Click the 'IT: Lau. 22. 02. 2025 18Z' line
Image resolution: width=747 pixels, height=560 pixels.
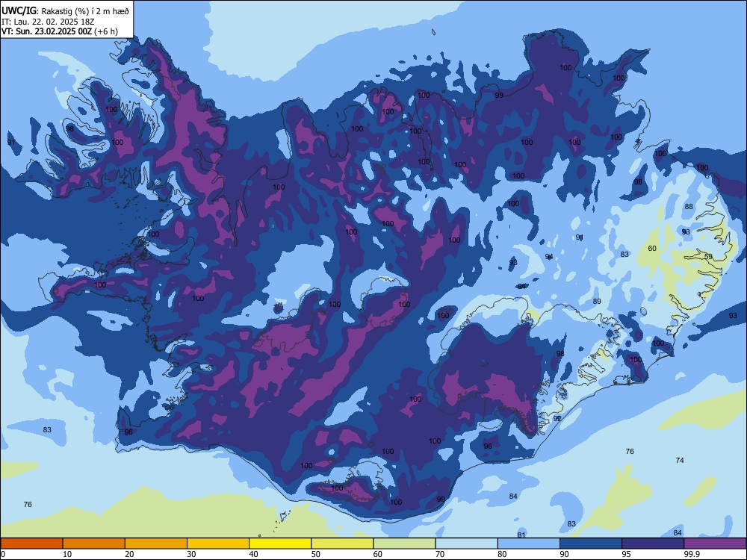point(48,22)
